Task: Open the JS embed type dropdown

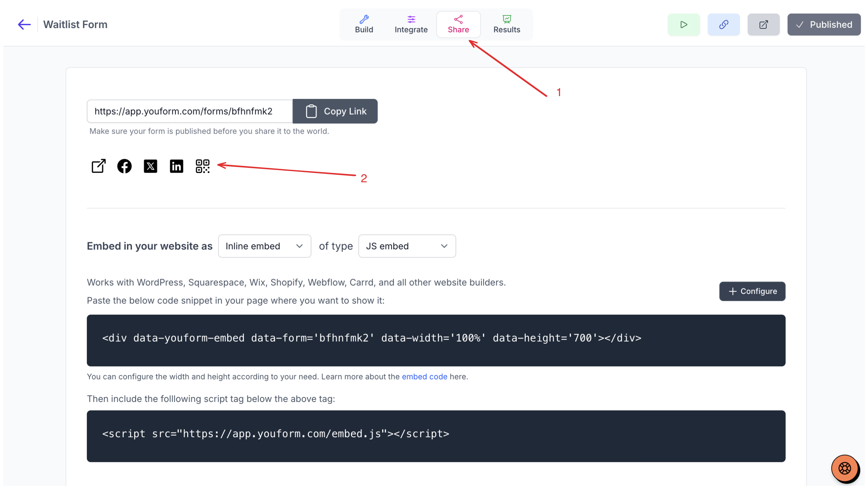Action: [407, 246]
